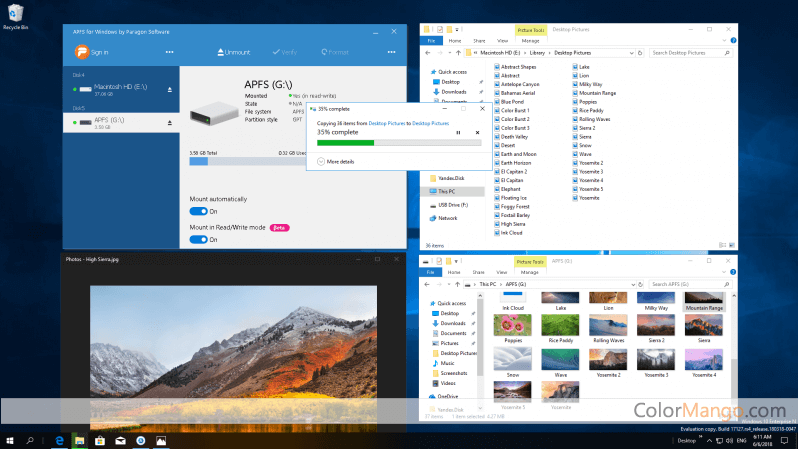Open the Recycle Bin on desktop

(14, 14)
